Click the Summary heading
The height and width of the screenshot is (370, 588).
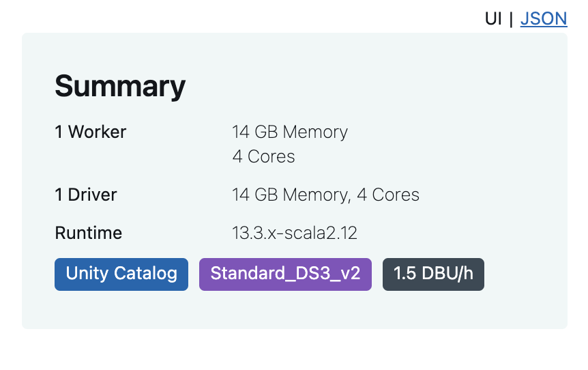(120, 87)
